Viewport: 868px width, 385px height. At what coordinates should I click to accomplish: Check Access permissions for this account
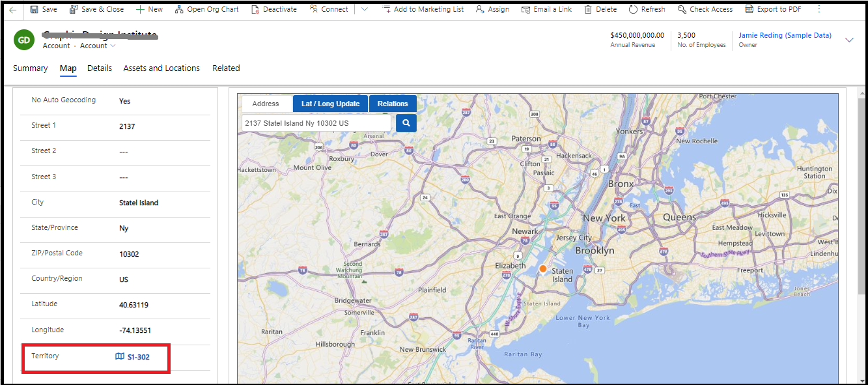(x=705, y=9)
